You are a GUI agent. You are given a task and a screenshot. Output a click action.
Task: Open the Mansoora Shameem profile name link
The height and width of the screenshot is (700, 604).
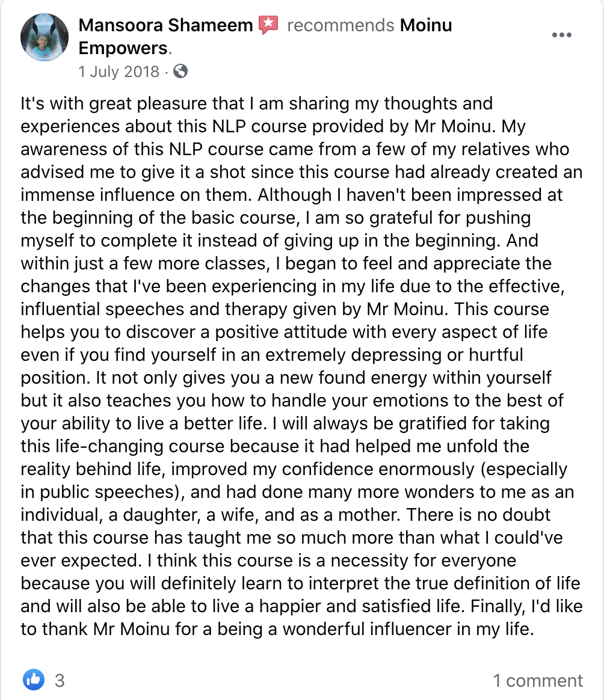(x=166, y=25)
